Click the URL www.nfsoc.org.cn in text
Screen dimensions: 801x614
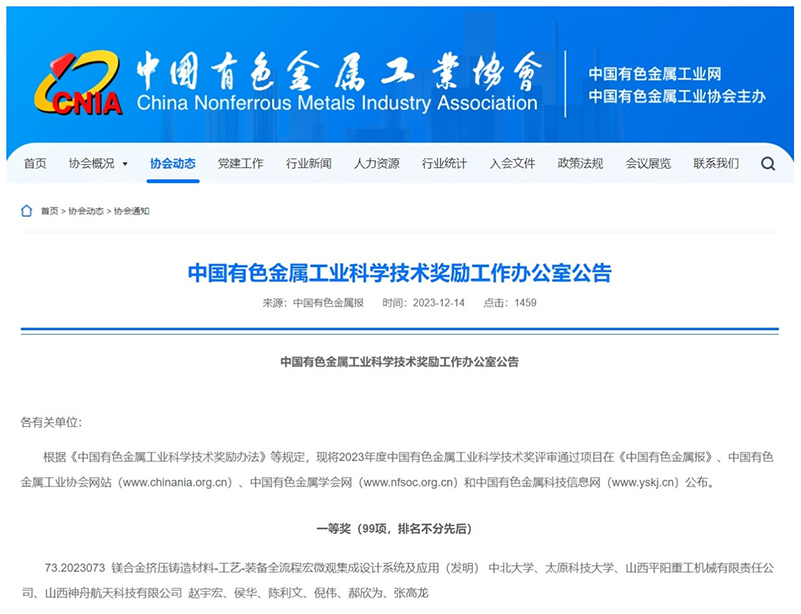click(x=410, y=482)
